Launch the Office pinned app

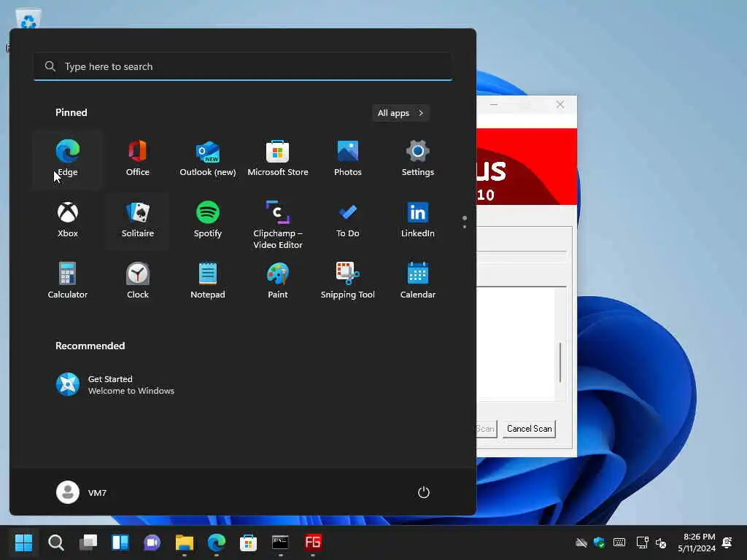point(138,159)
